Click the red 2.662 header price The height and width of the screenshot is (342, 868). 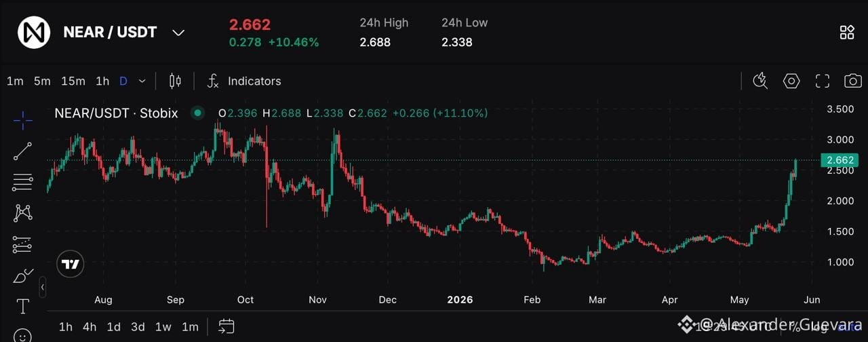(x=250, y=24)
